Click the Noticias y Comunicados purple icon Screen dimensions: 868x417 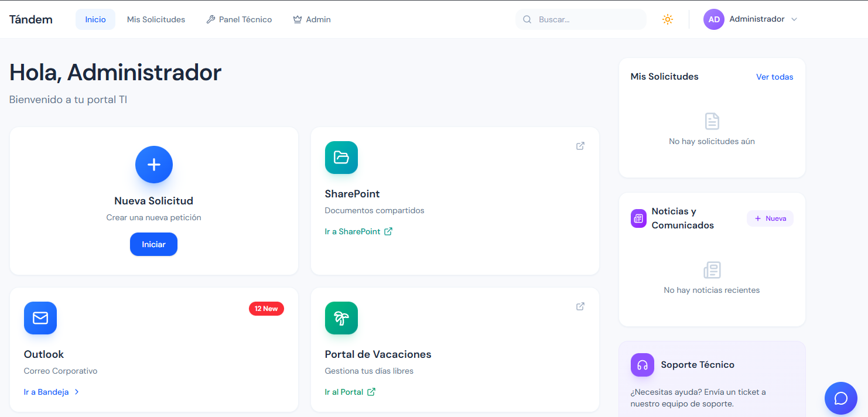click(x=638, y=218)
